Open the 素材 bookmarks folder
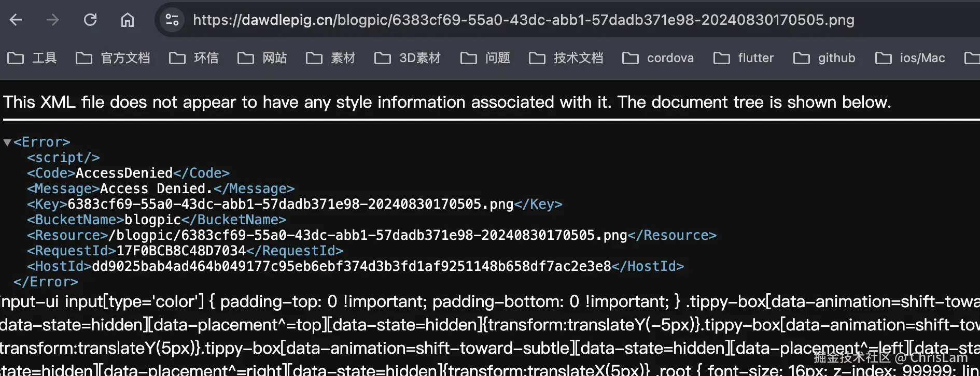Screen dimensions: 980x376 (331, 58)
